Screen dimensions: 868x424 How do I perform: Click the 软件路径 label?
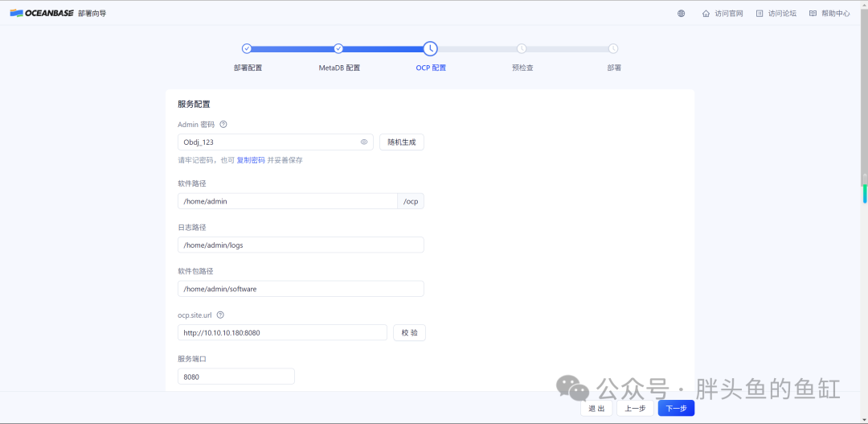pyautogui.click(x=191, y=183)
